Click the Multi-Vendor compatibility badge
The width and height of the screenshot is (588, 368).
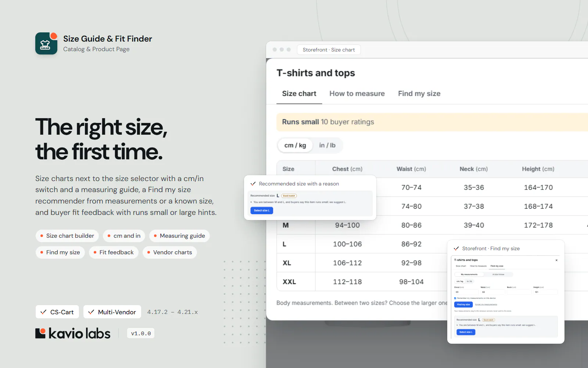coord(112,312)
